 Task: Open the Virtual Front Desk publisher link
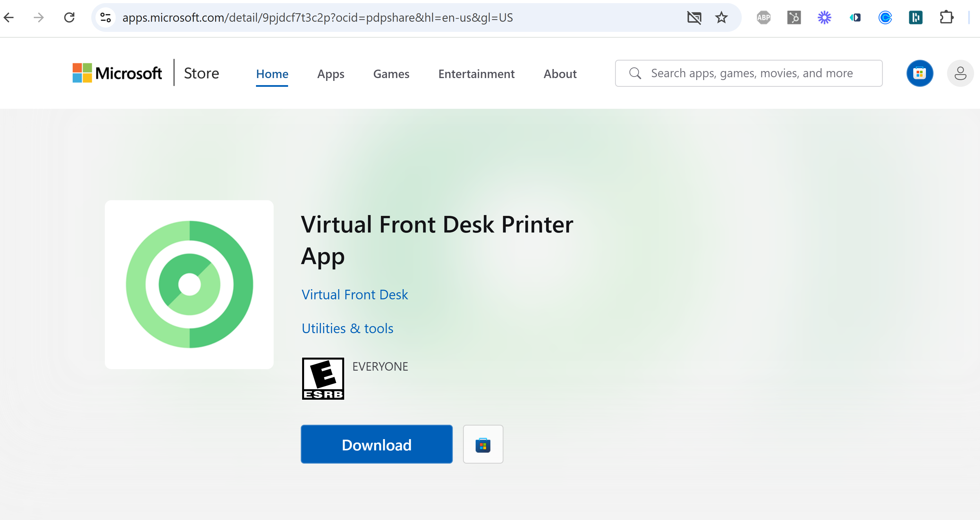(355, 295)
